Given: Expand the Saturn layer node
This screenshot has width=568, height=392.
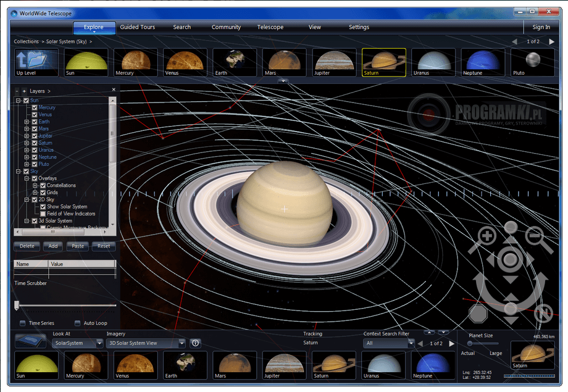Looking at the screenshot, I should click(x=27, y=143).
